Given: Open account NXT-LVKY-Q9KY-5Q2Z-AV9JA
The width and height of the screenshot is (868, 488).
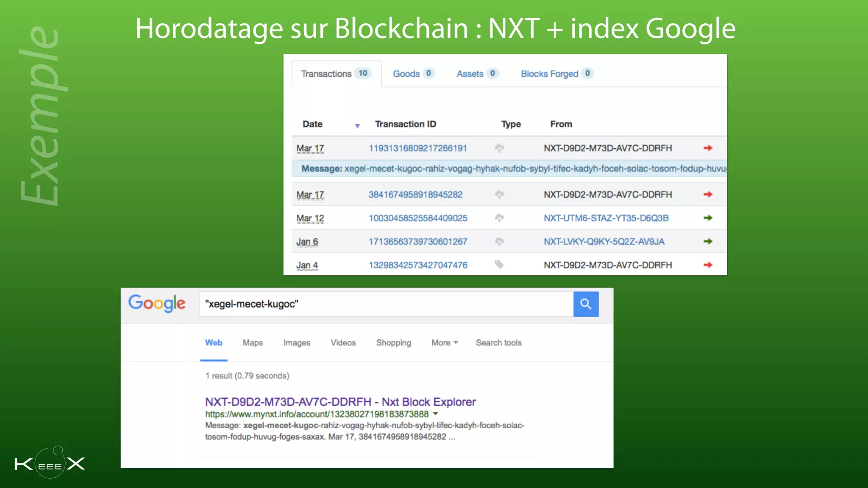Looking at the screenshot, I should [604, 241].
